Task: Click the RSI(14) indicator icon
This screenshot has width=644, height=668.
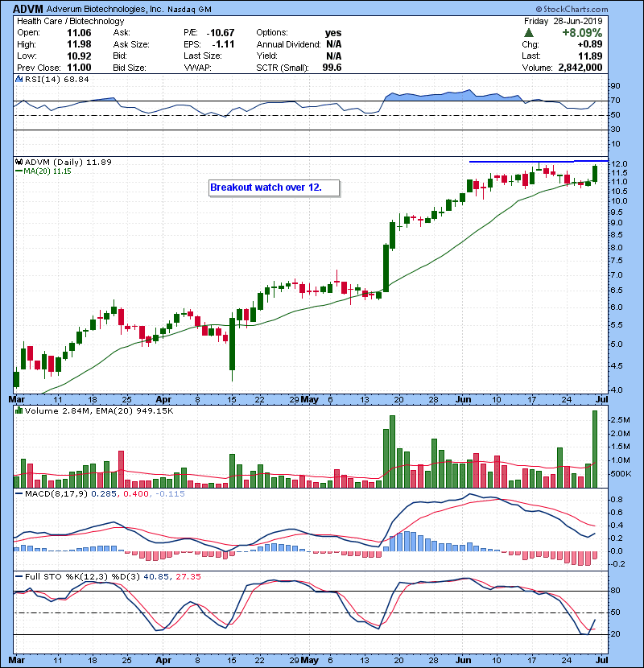Action: pos(19,79)
